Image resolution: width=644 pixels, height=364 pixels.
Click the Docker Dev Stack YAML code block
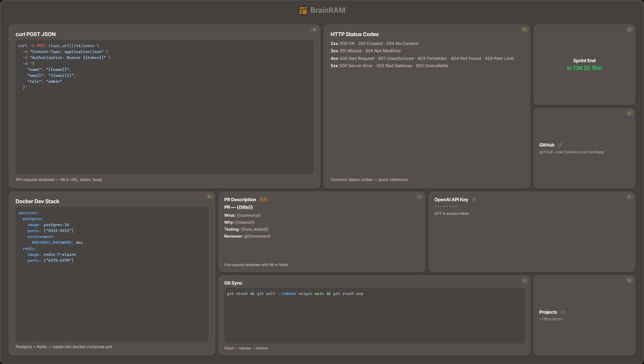(112, 274)
